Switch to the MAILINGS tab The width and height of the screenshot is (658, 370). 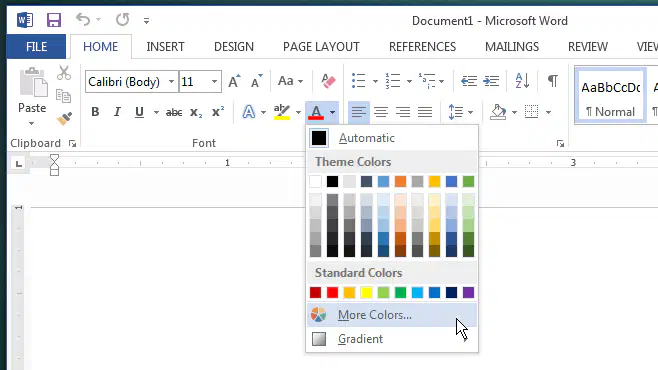tap(512, 47)
